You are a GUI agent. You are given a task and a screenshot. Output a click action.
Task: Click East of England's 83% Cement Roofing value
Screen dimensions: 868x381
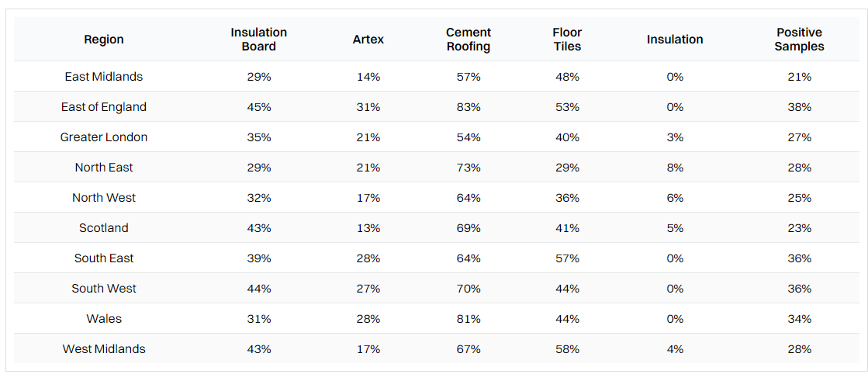click(469, 107)
